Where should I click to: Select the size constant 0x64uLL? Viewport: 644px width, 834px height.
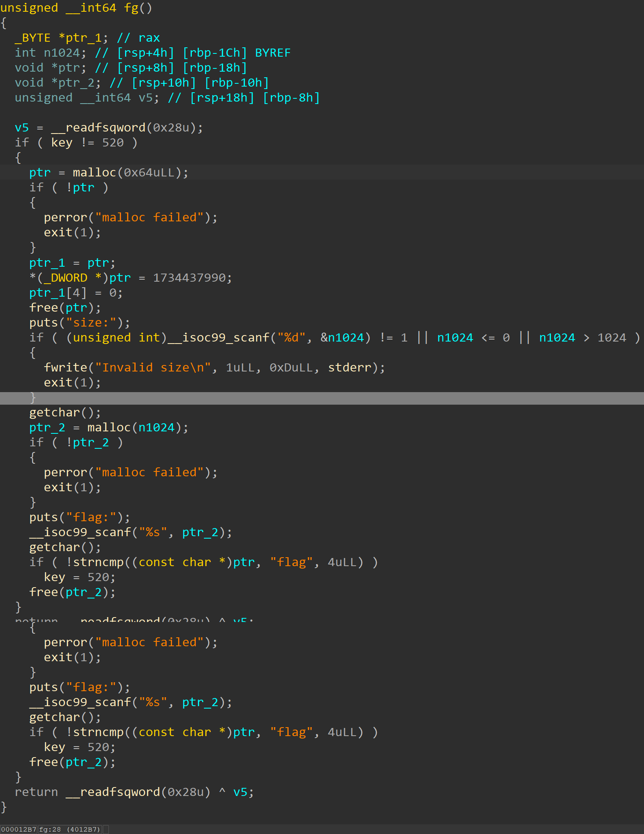pyautogui.click(x=149, y=172)
